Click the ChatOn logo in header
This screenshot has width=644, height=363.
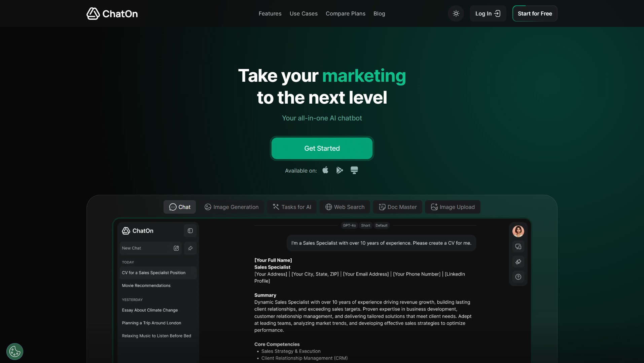pyautogui.click(x=112, y=14)
